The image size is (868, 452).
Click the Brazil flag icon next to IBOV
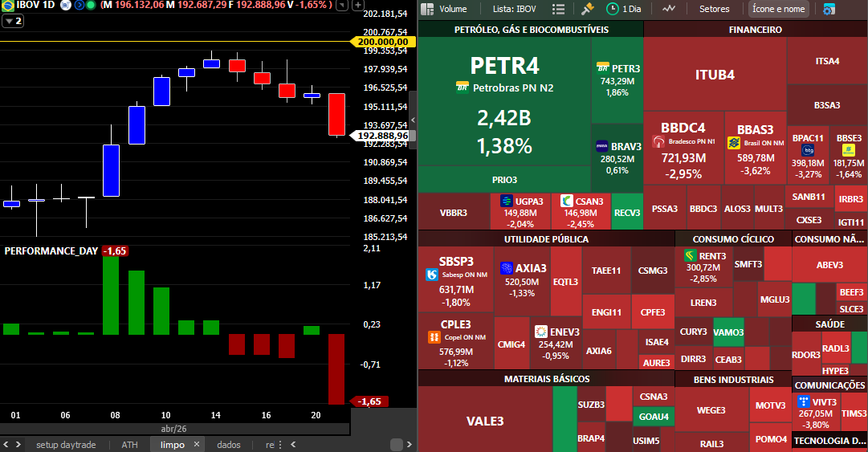(x=8, y=5)
